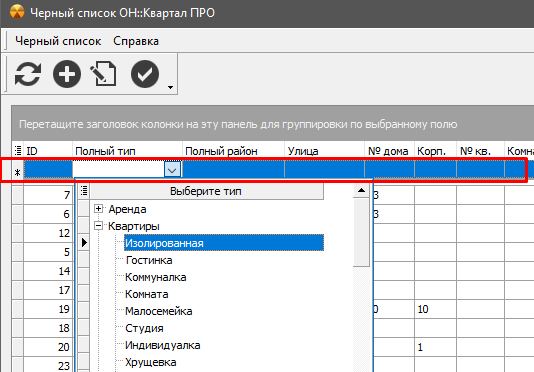Select the Студия type

pyautogui.click(x=144, y=328)
